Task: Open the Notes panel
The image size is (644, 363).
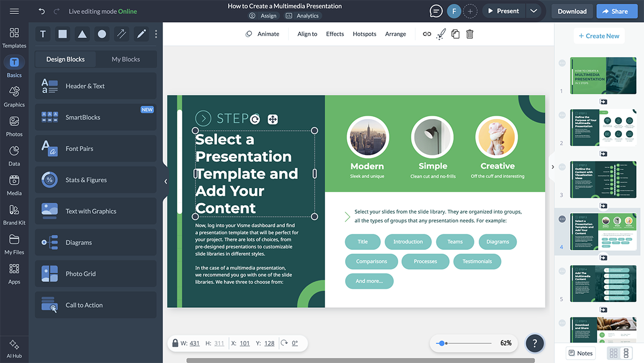Action: point(581,353)
